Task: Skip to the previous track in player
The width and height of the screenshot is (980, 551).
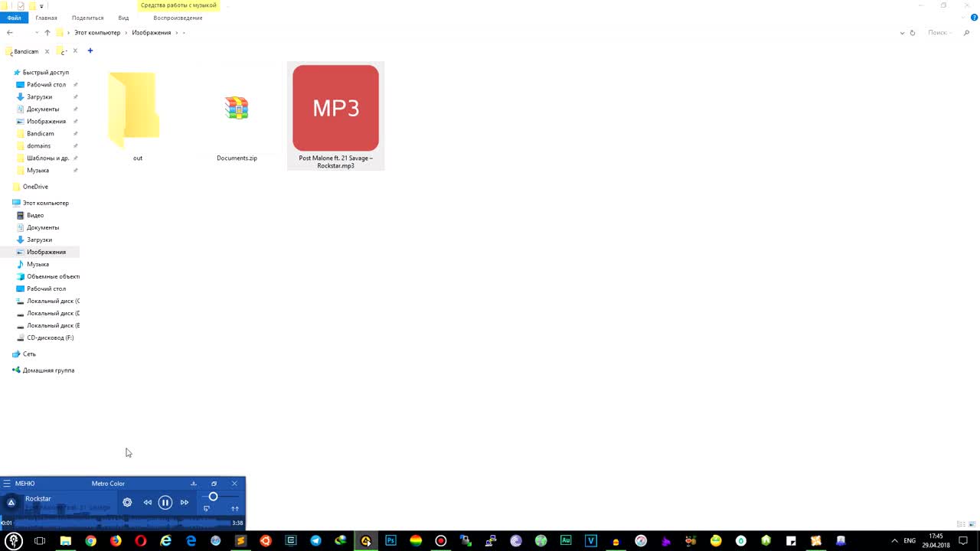Action: [x=148, y=503]
